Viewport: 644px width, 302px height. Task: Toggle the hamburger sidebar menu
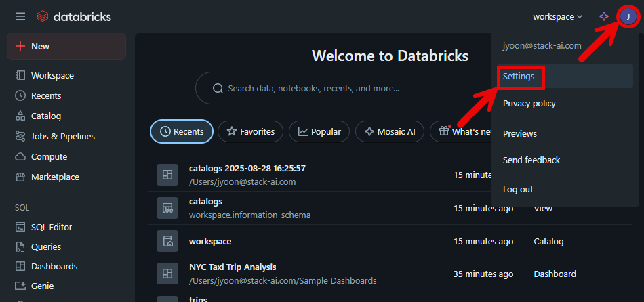(x=20, y=16)
